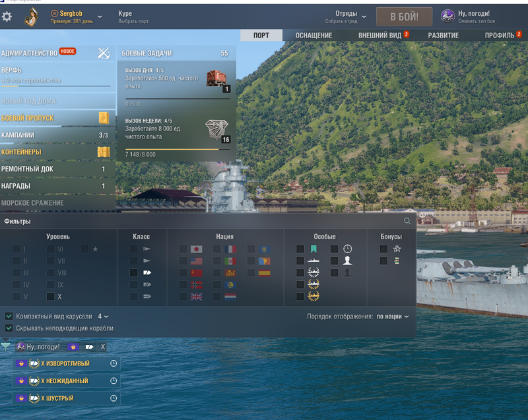Click the Japan flag nation filter
Image resolution: width=528 pixels, height=420 pixels.
point(196,249)
